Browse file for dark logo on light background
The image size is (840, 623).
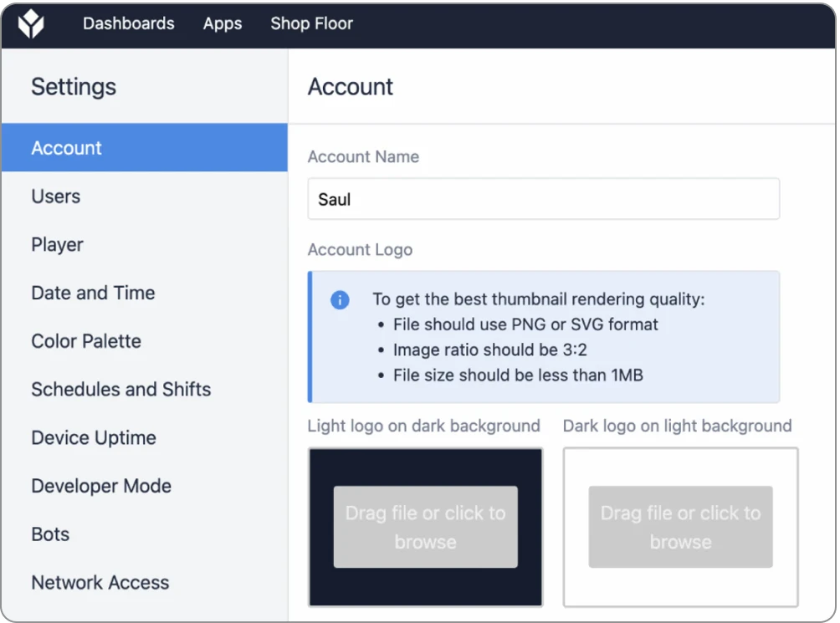click(680, 527)
